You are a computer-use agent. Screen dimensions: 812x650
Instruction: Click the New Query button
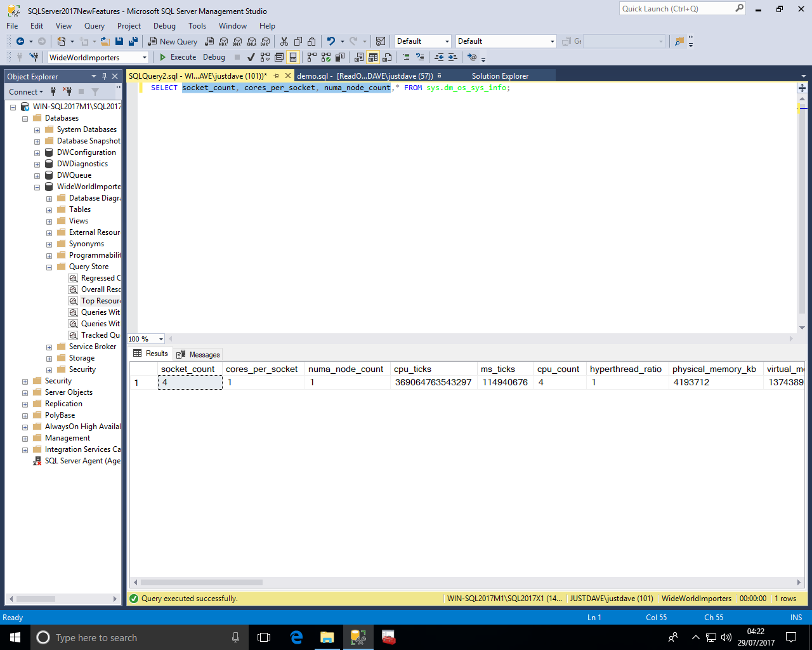[173, 41]
